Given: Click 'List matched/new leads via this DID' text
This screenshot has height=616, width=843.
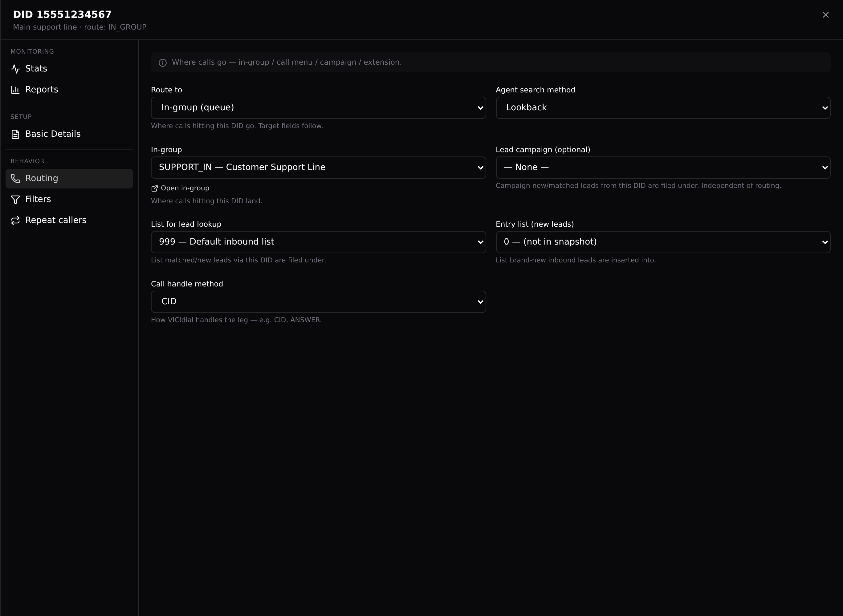Looking at the screenshot, I should click(238, 260).
